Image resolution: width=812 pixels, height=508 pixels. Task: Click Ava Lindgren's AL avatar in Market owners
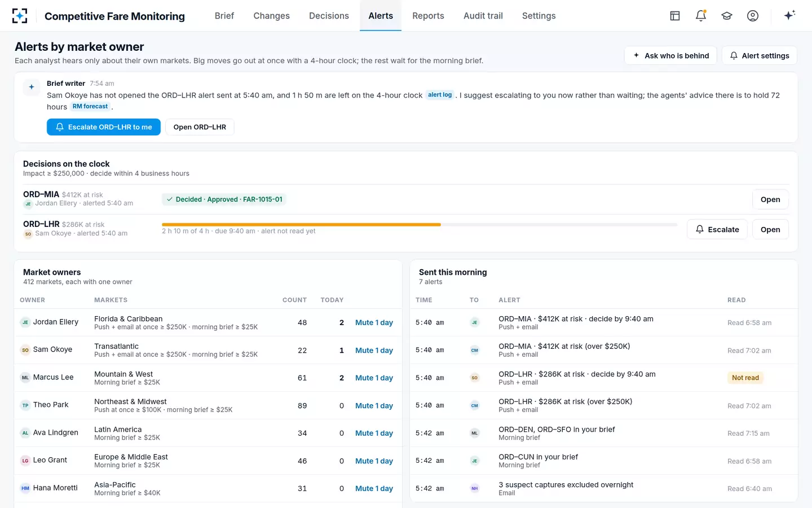pyautogui.click(x=25, y=433)
